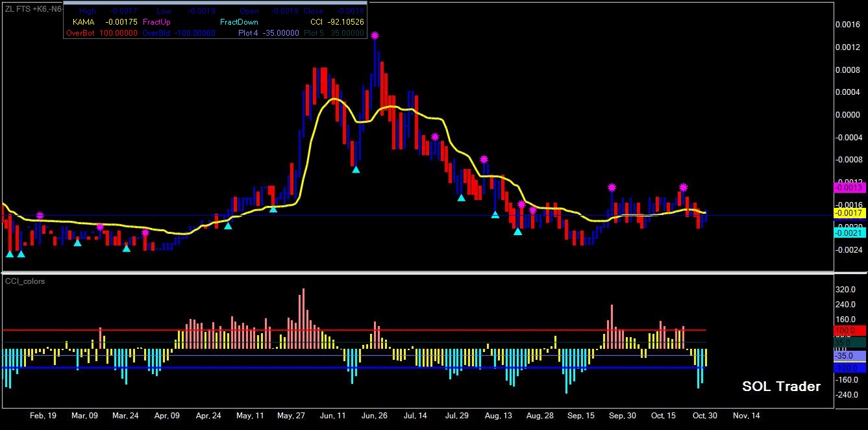Click the red 100.0 overbought level tag
The image size is (868, 430).
click(849, 330)
